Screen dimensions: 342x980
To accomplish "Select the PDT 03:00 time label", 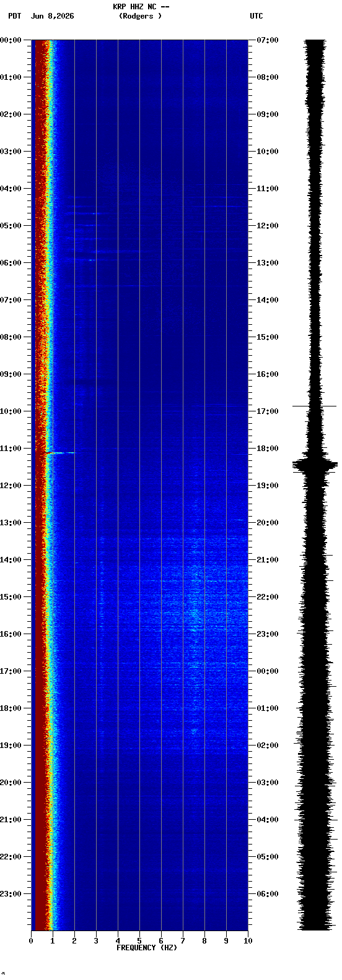I will coord(11,152).
